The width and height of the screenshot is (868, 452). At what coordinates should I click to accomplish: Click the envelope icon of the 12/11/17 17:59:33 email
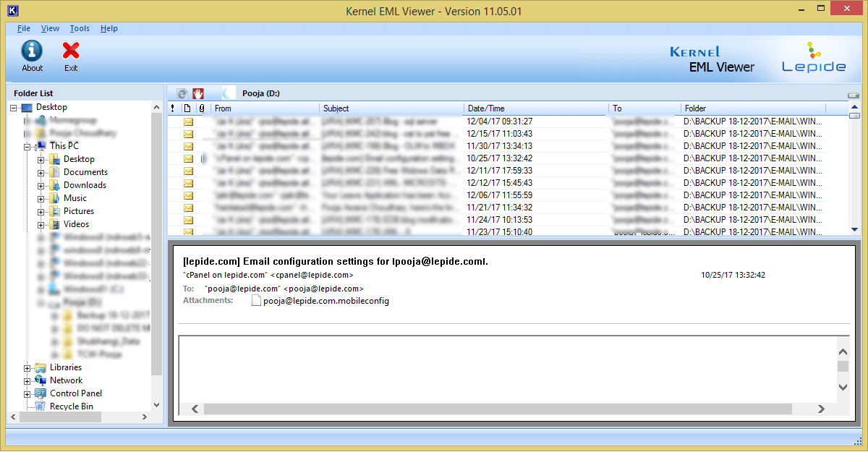[189, 171]
